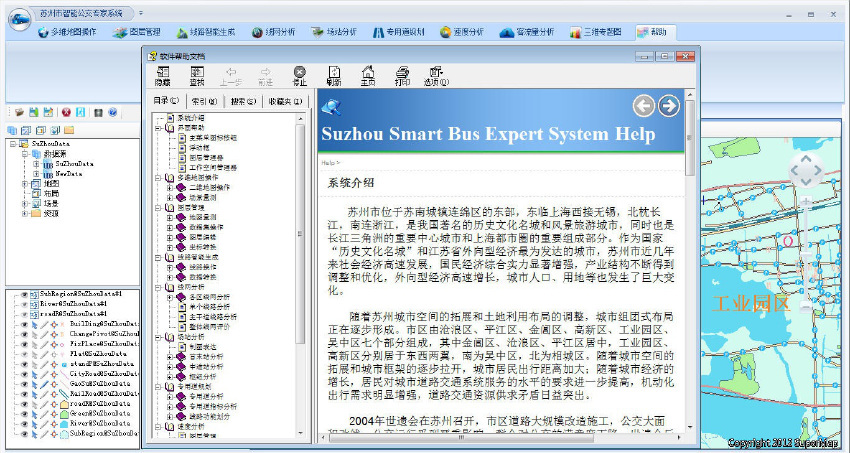
Task: Click the round forward arrow in help banner
Action: coord(669,106)
